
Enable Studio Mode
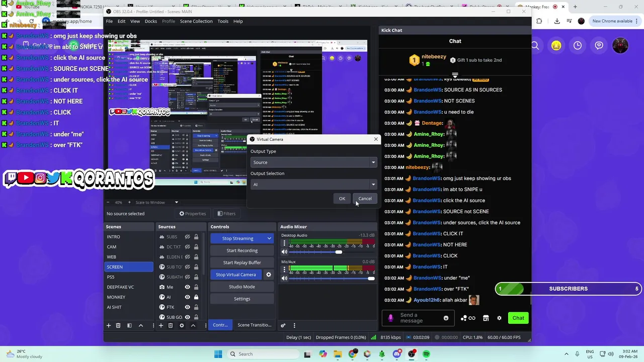242,287
